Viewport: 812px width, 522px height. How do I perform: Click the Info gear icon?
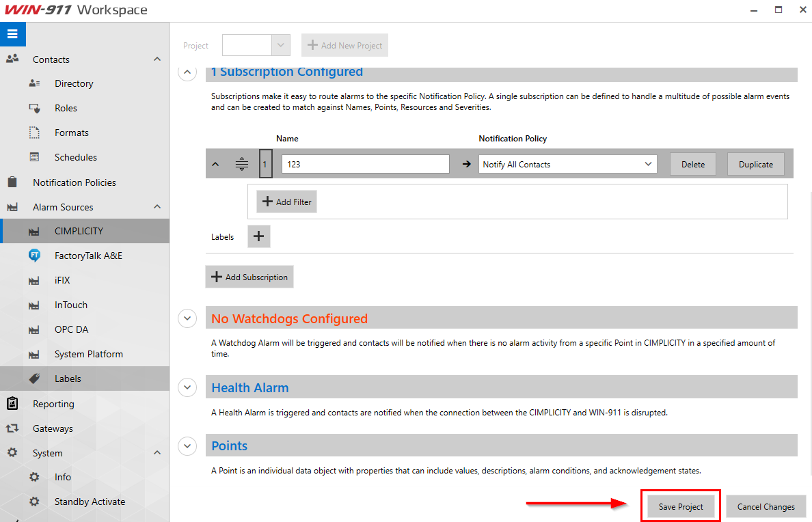[34, 477]
